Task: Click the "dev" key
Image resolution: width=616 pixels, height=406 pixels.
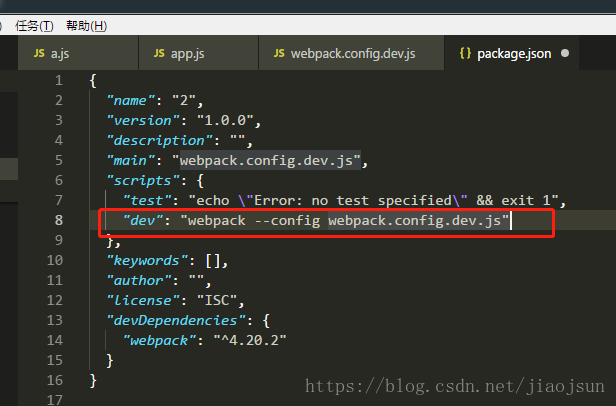Action: click(x=144, y=220)
